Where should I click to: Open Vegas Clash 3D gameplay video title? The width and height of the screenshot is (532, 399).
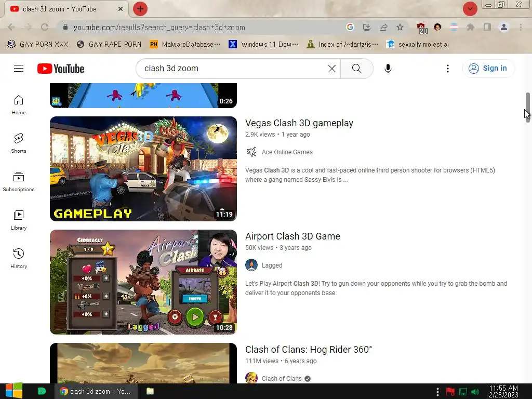pyautogui.click(x=299, y=123)
